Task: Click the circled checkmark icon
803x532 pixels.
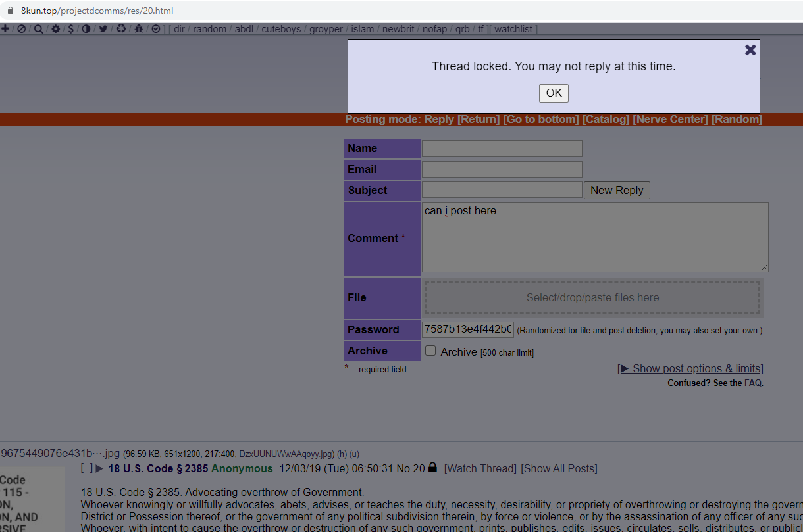Action: point(156,29)
